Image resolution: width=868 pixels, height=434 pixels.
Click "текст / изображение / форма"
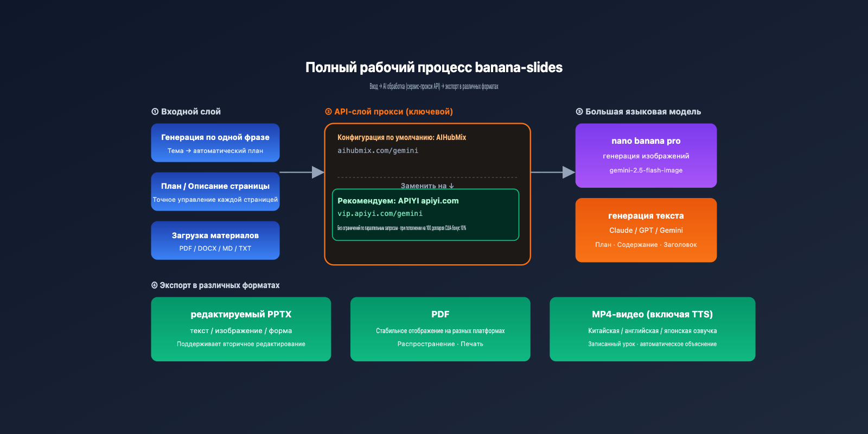pos(241,331)
